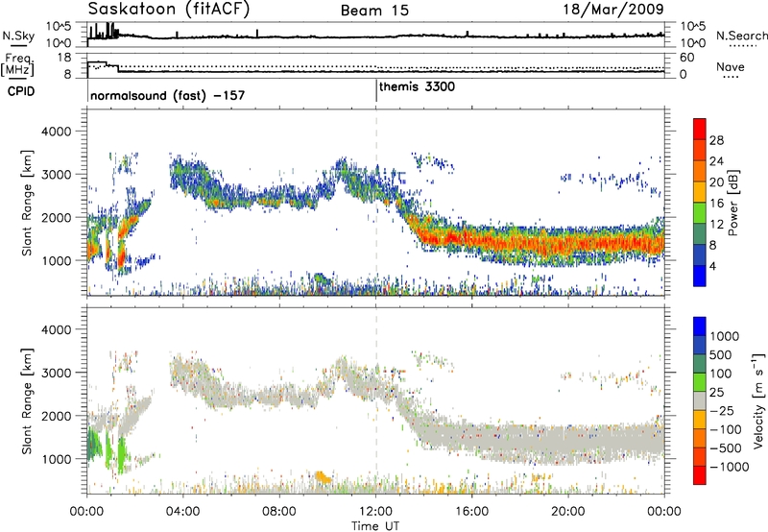This screenshot has width=768, height=532.
Task: Click the "08:00" time axis label
Action: tap(279, 512)
